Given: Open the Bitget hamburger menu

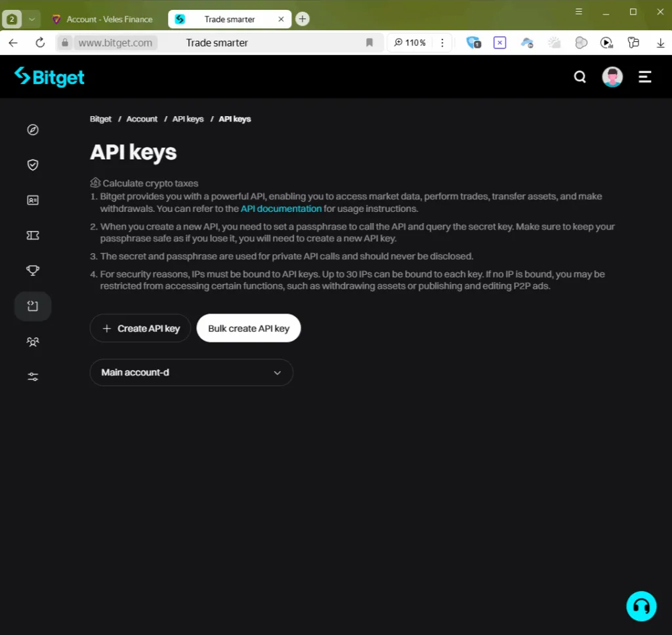Looking at the screenshot, I should 644,77.
